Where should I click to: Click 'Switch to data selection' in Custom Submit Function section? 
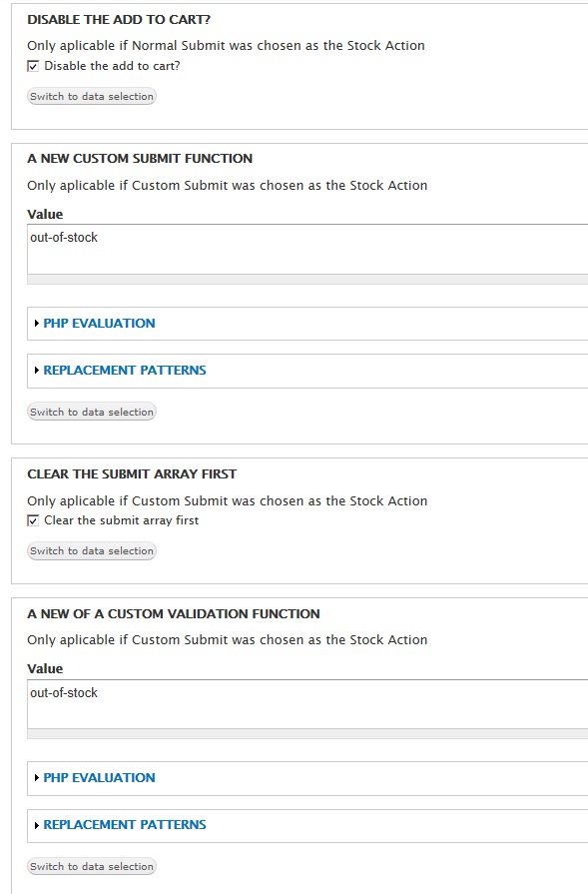coord(92,412)
